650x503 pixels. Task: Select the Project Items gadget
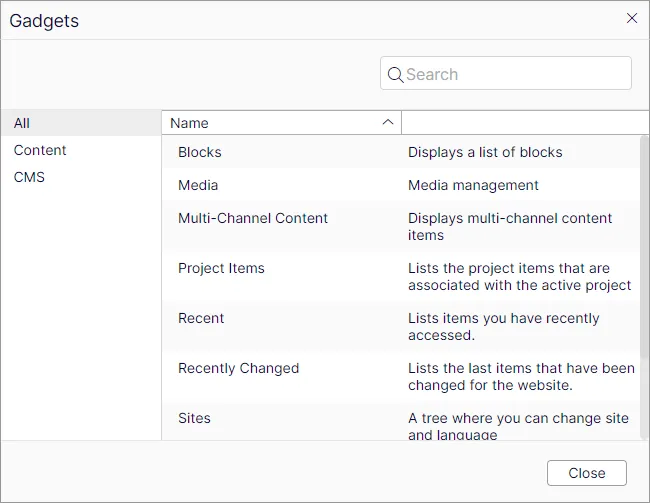[400, 277]
